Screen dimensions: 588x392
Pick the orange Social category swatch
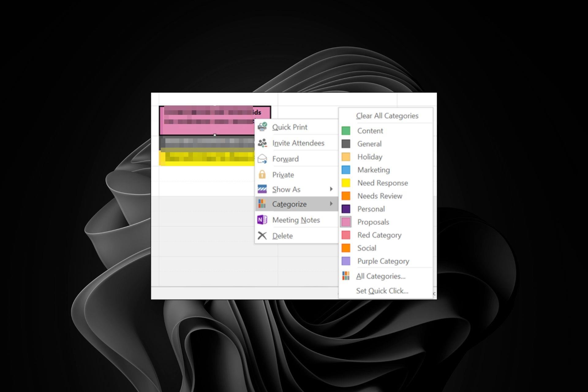point(346,248)
